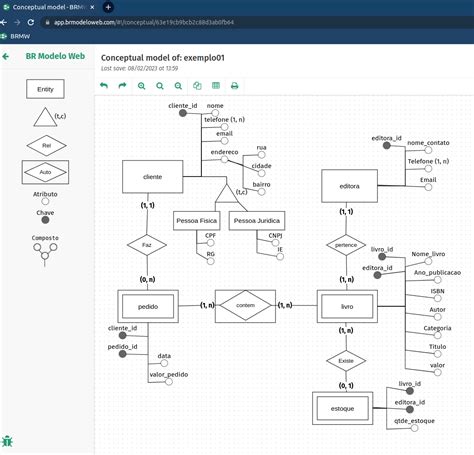Go back in browser history

point(4,22)
